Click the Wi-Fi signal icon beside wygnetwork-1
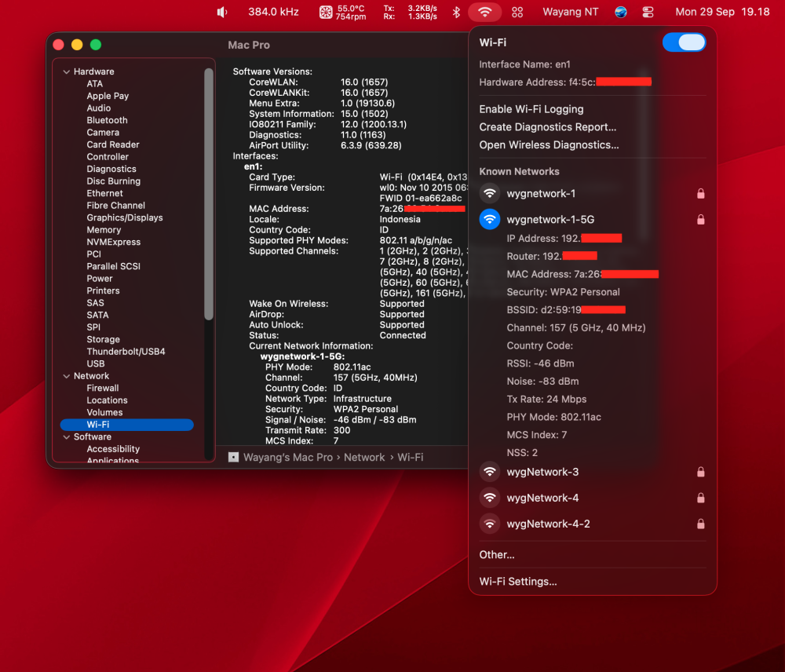 490,193
